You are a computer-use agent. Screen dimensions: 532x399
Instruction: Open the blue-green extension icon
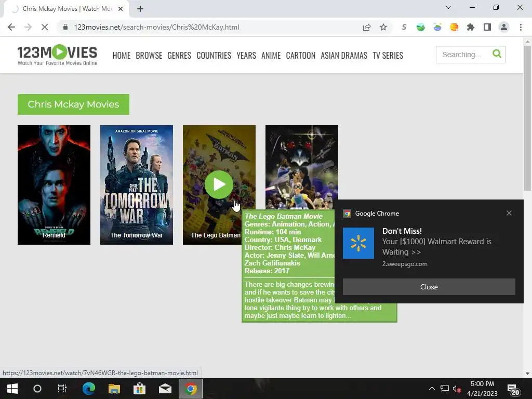click(x=437, y=27)
